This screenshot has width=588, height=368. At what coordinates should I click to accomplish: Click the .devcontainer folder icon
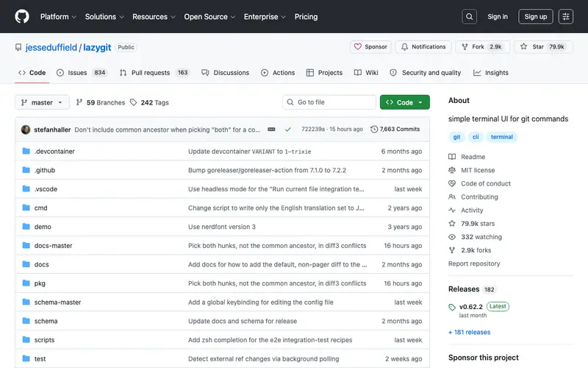click(26, 151)
